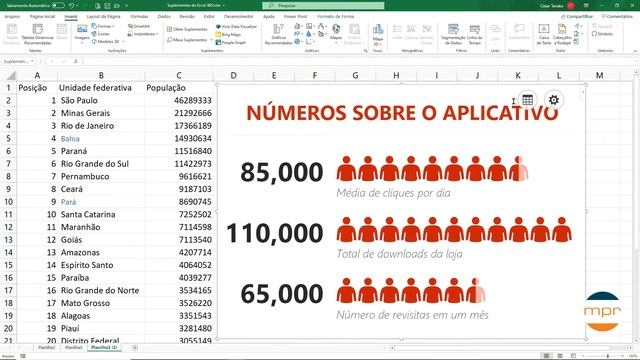The image size is (640, 360).
Task: Select column C header
Action: pos(179,76)
